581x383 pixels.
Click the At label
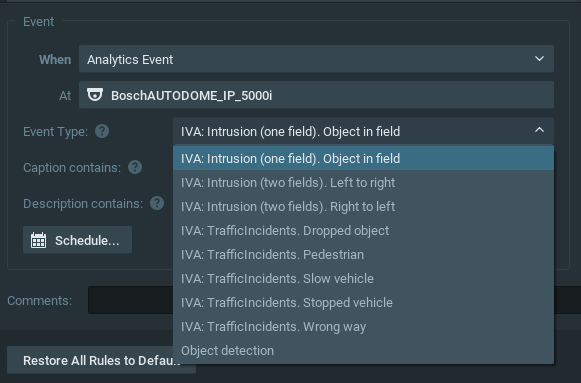pos(65,96)
